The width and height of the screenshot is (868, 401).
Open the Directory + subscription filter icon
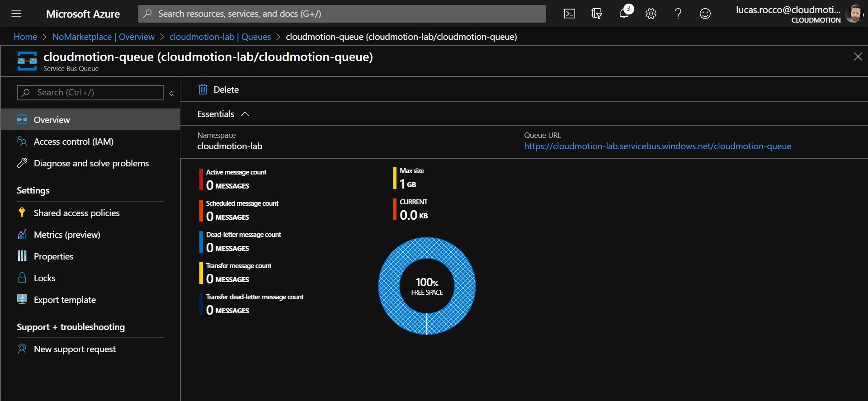[597, 14]
